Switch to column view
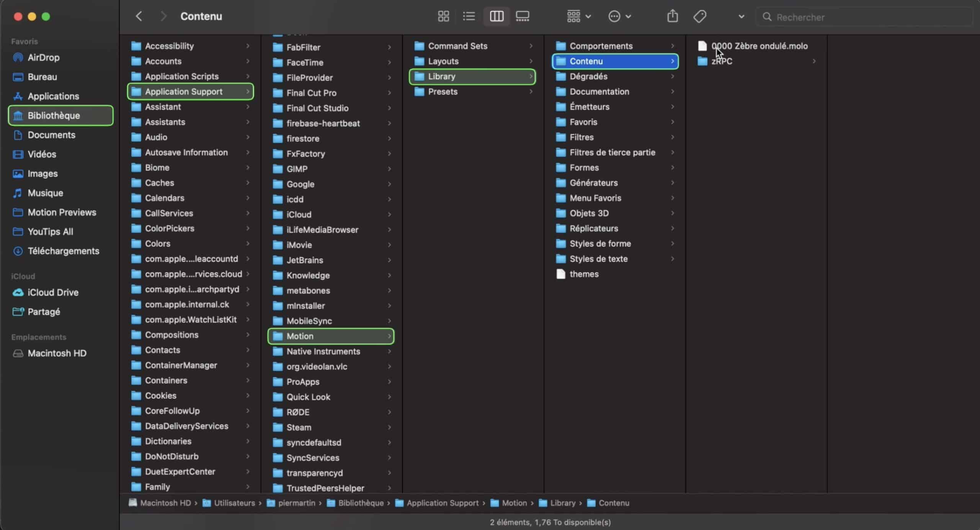 pos(497,16)
